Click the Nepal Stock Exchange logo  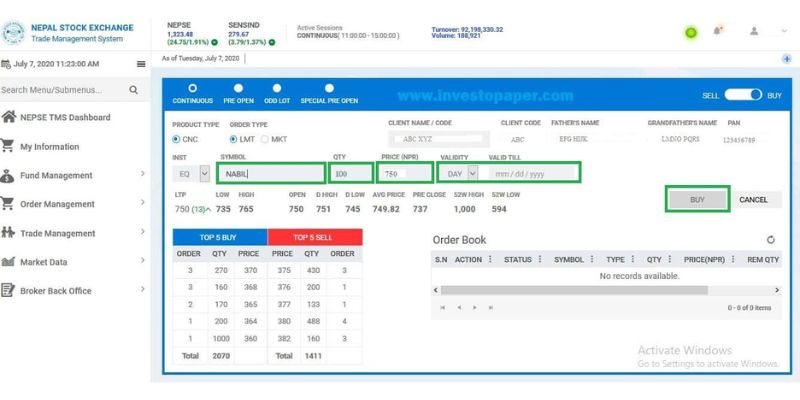pyautogui.click(x=13, y=33)
